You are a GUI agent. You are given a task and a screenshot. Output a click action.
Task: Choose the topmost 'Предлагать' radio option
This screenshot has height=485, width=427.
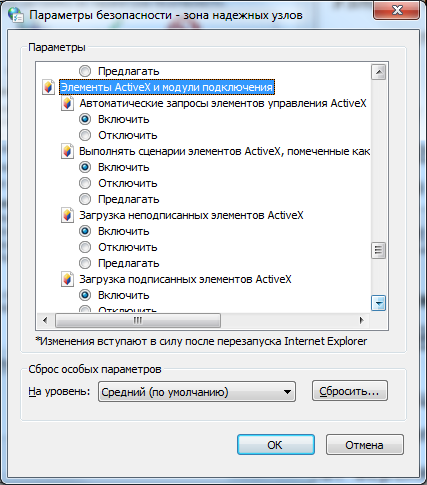tap(85, 71)
